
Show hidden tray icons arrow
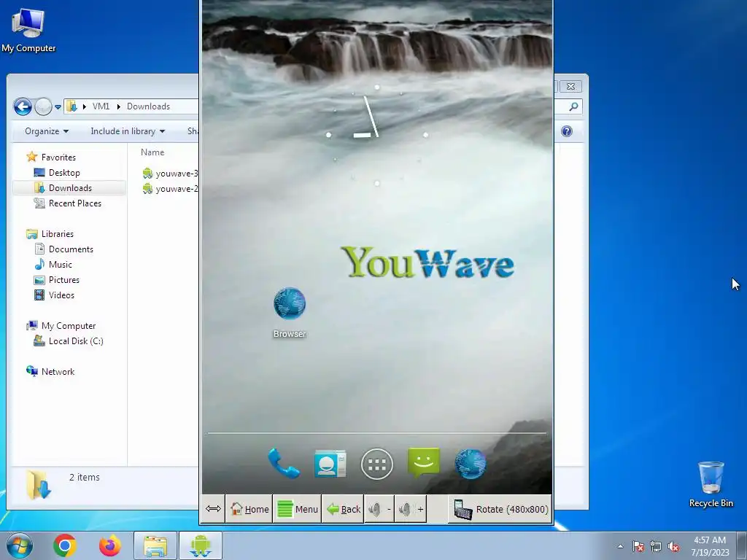coord(620,546)
